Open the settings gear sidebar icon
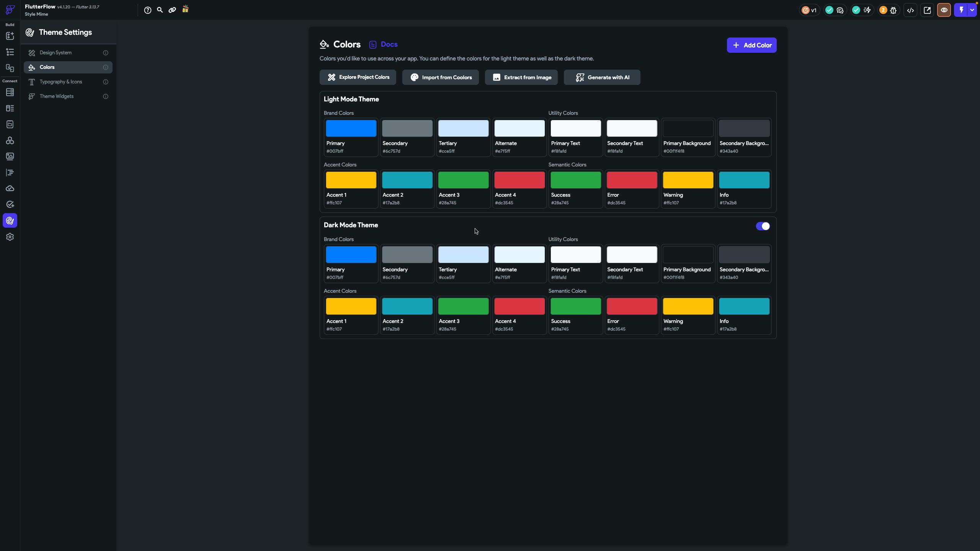980x551 pixels. pos(10,237)
